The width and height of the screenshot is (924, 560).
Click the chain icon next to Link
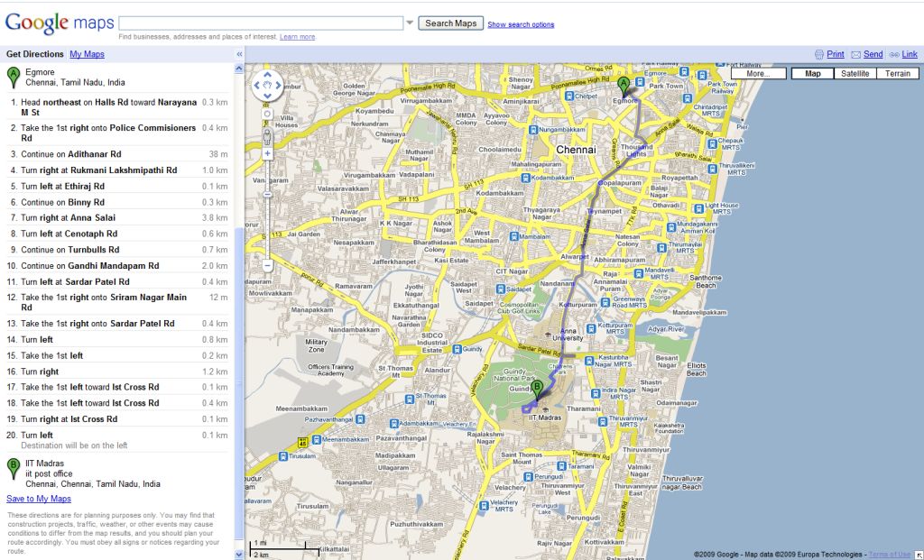click(x=894, y=55)
